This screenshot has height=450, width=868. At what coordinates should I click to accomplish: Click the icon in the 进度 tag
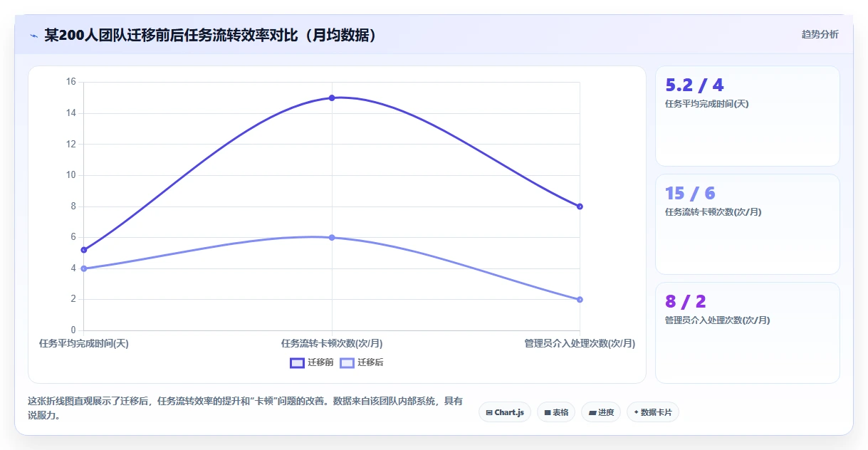[592, 412]
